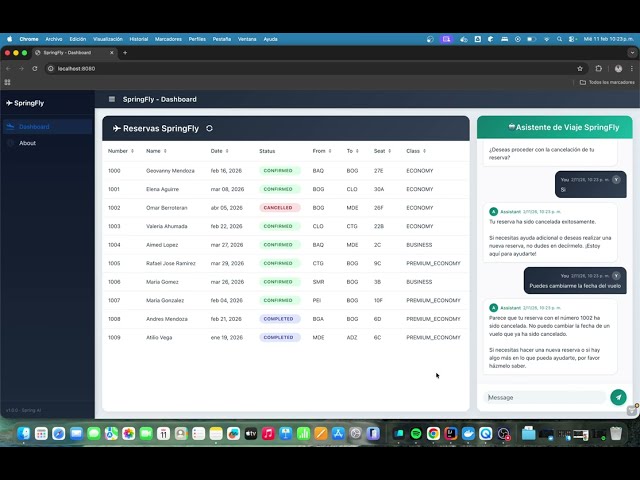This screenshot has width=640, height=480.
Task: Click Atilio Vega in the table
Action: point(159,338)
